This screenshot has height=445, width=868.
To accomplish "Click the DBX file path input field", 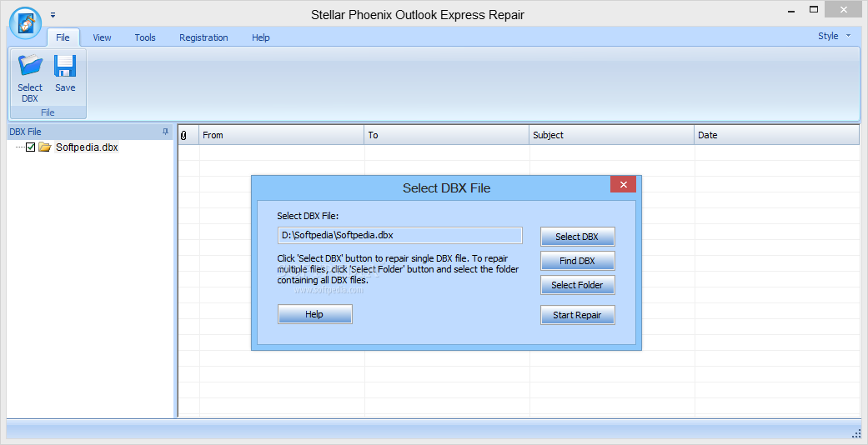I will [399, 235].
